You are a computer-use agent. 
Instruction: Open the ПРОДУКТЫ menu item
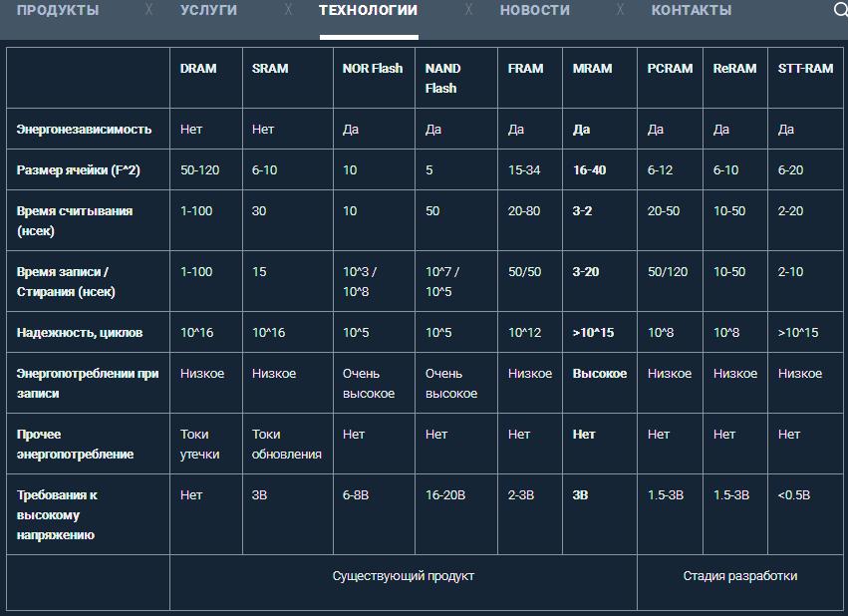(x=58, y=10)
